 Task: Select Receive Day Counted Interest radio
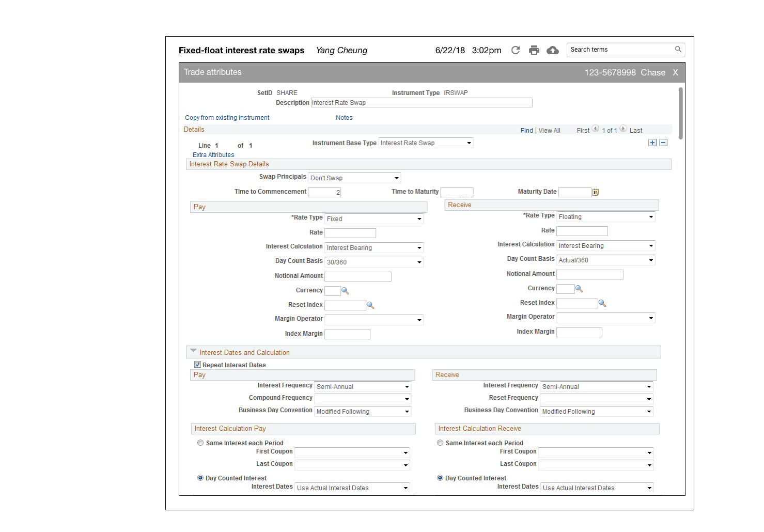(x=440, y=478)
